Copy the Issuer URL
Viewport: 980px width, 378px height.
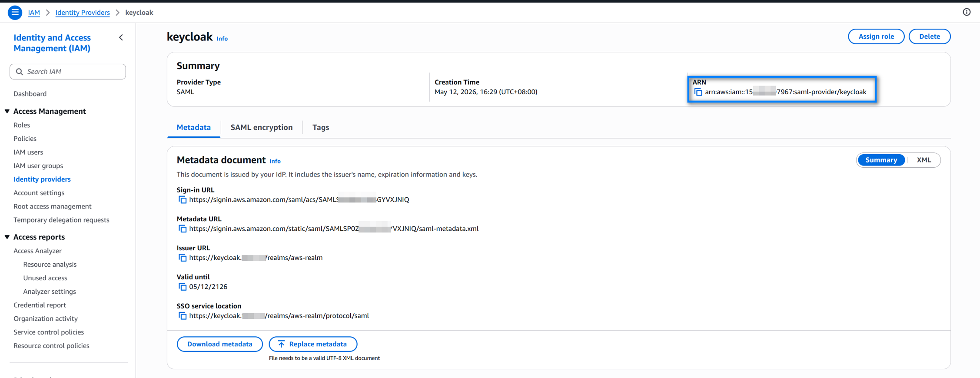183,258
